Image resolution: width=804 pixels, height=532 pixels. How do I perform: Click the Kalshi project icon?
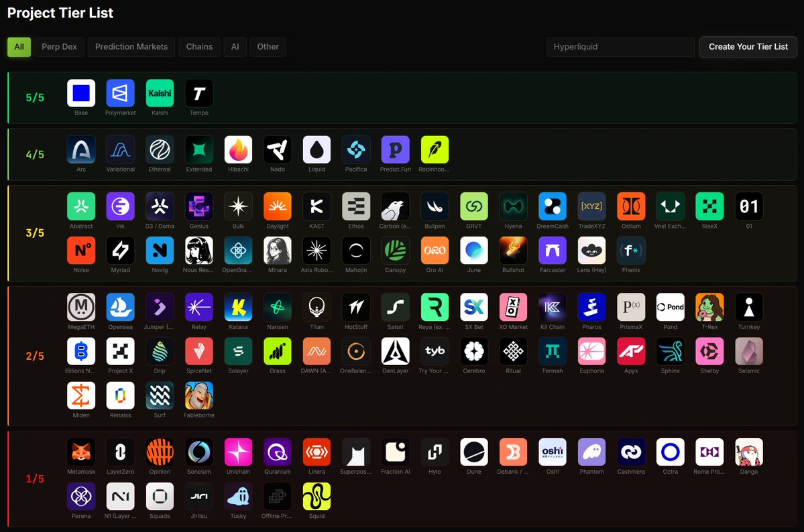tap(160, 93)
